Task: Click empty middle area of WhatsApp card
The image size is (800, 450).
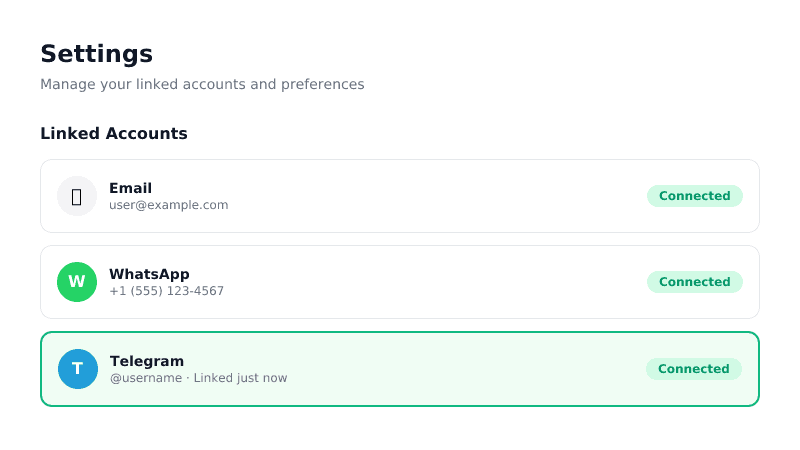Action: click(430, 282)
